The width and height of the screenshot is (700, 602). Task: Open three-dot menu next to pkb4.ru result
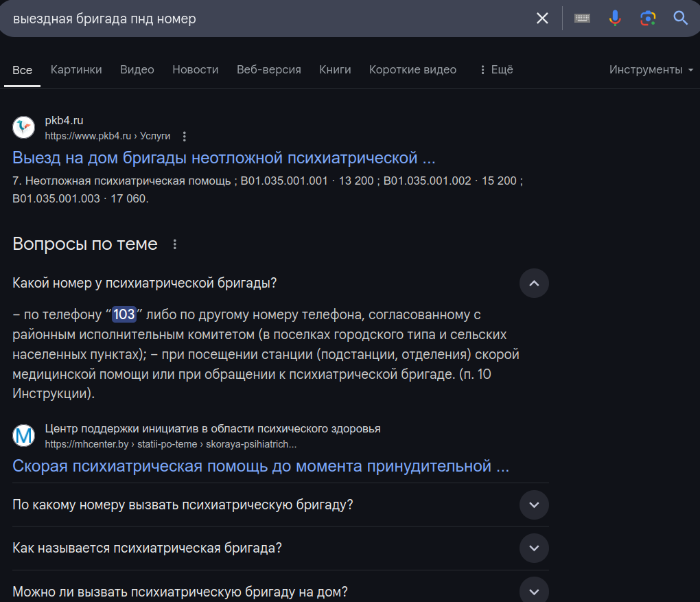(x=185, y=136)
